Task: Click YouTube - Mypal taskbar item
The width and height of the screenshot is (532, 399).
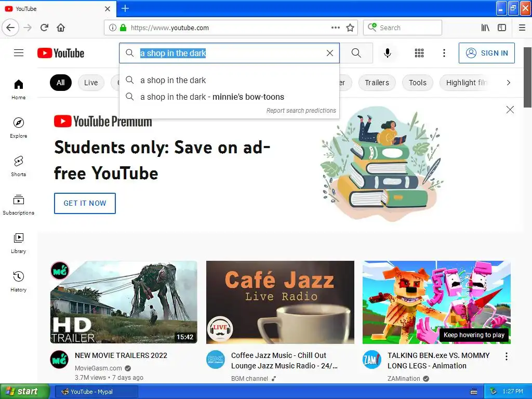Action: point(96,392)
